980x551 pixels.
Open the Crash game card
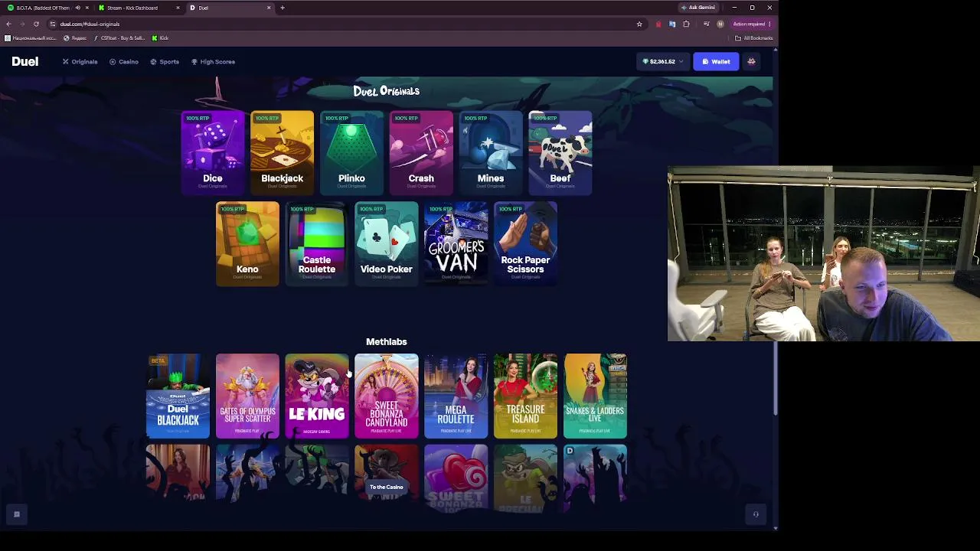pos(421,153)
